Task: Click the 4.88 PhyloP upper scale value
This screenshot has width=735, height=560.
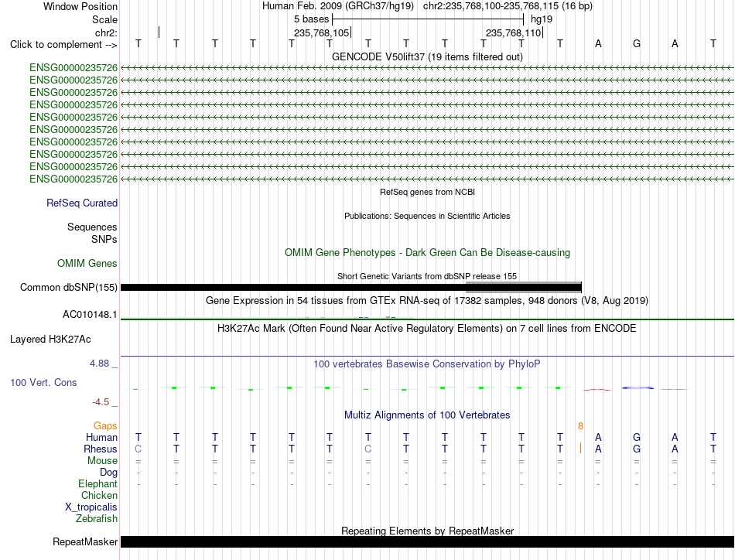Action: (x=99, y=364)
